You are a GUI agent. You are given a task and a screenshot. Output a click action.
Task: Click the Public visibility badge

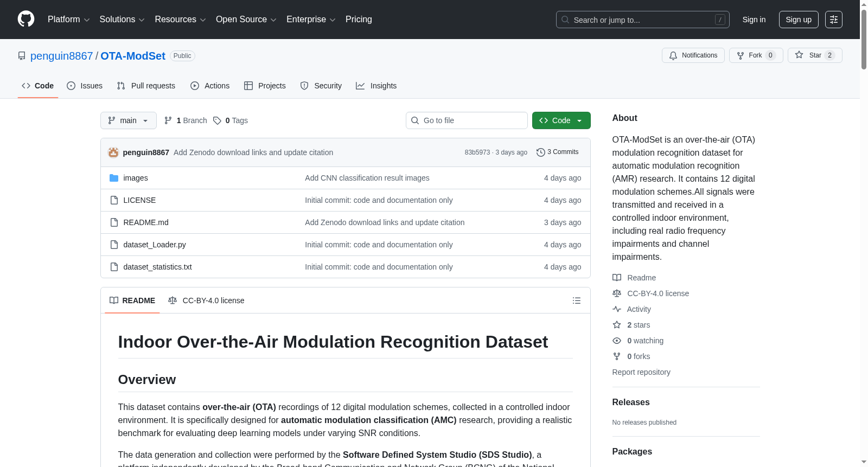click(x=182, y=56)
